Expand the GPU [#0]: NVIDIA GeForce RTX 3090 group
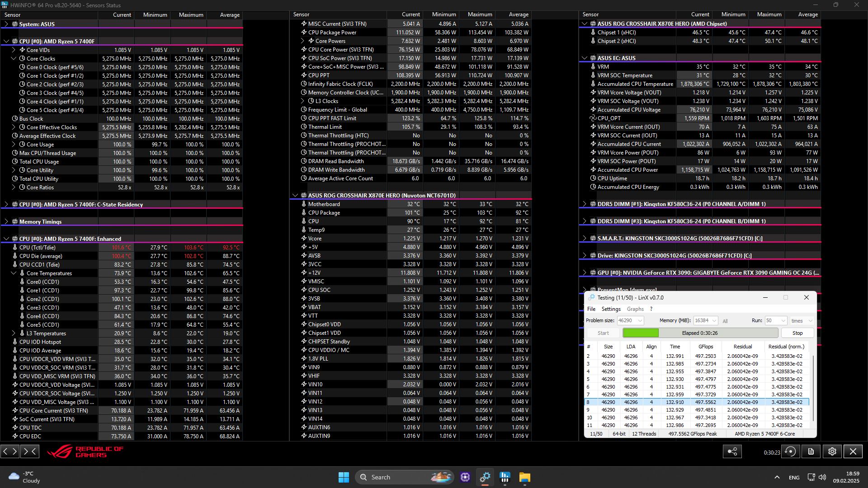This screenshot has height=488, width=868. [585, 273]
